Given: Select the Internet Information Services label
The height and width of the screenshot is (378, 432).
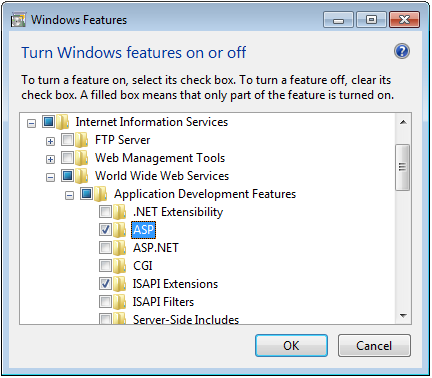Looking at the screenshot, I should click(x=152, y=122).
